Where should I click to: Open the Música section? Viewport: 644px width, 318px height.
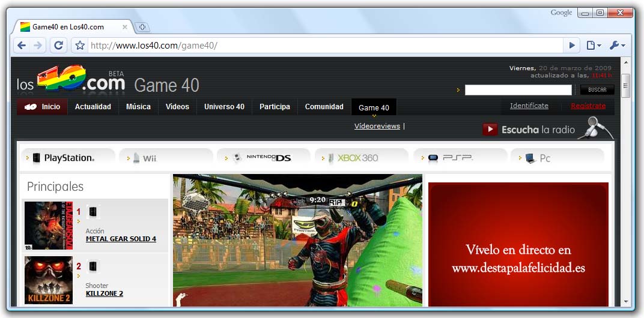click(138, 107)
